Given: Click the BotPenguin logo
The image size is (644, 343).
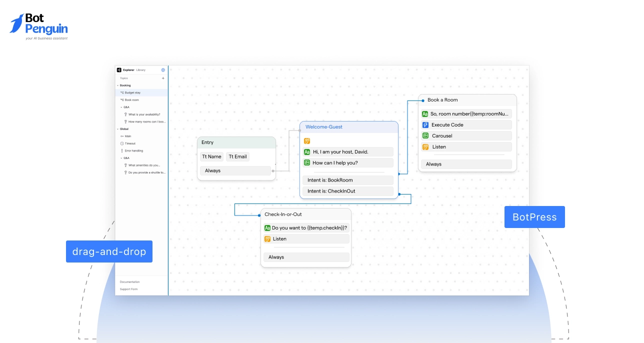Looking at the screenshot, I should pyautogui.click(x=38, y=26).
